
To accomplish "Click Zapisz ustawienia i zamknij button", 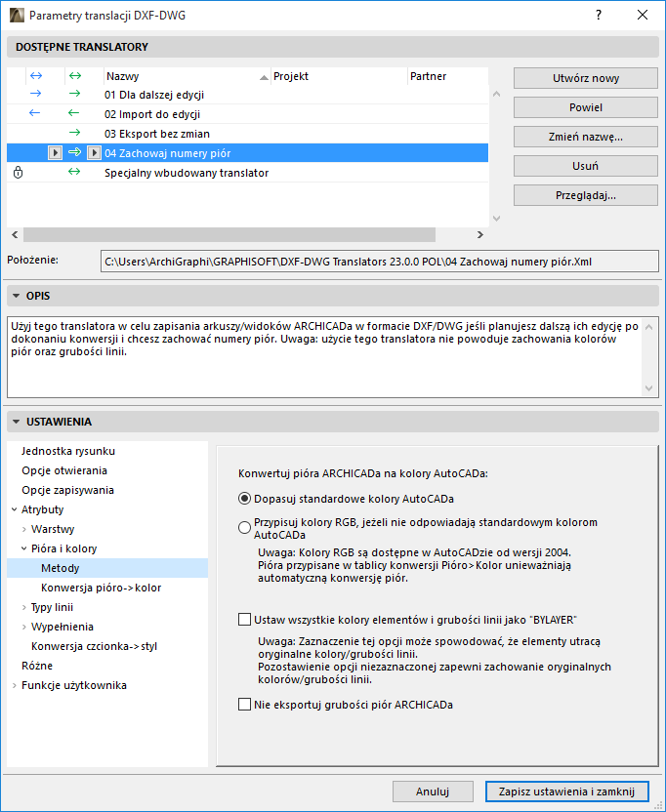I will click(567, 792).
